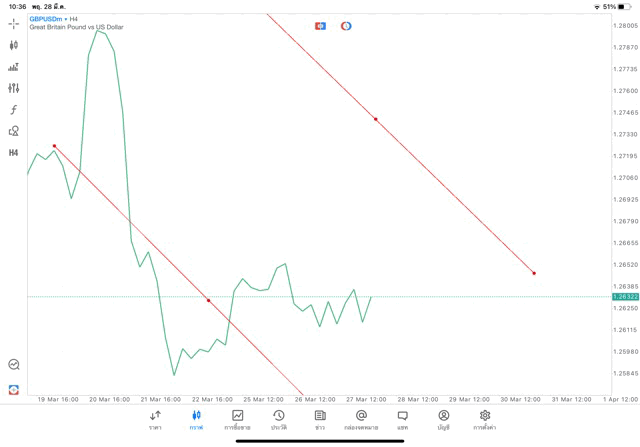Open the ข่าว (News) tab
The image size is (640, 447).
point(320,419)
